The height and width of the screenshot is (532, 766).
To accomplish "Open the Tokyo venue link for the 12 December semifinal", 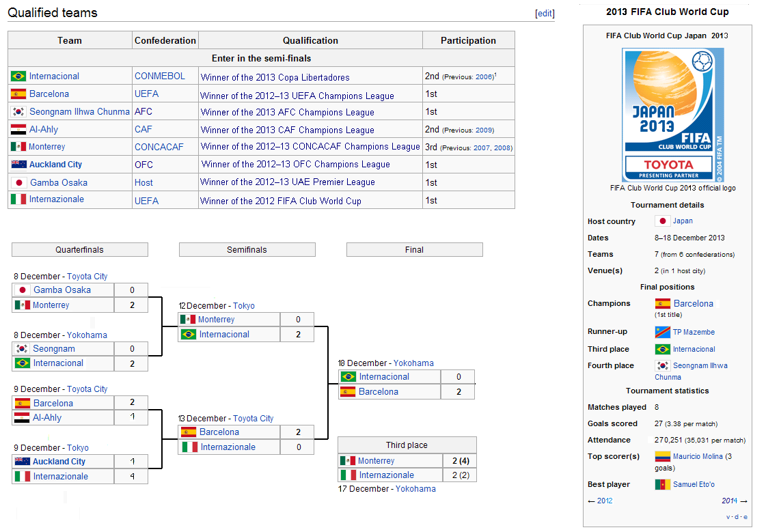I will [x=243, y=306].
